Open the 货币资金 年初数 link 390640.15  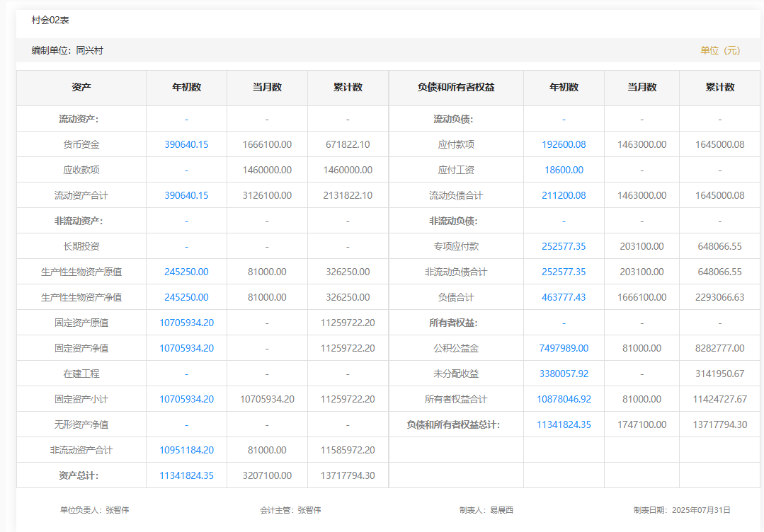(x=186, y=144)
